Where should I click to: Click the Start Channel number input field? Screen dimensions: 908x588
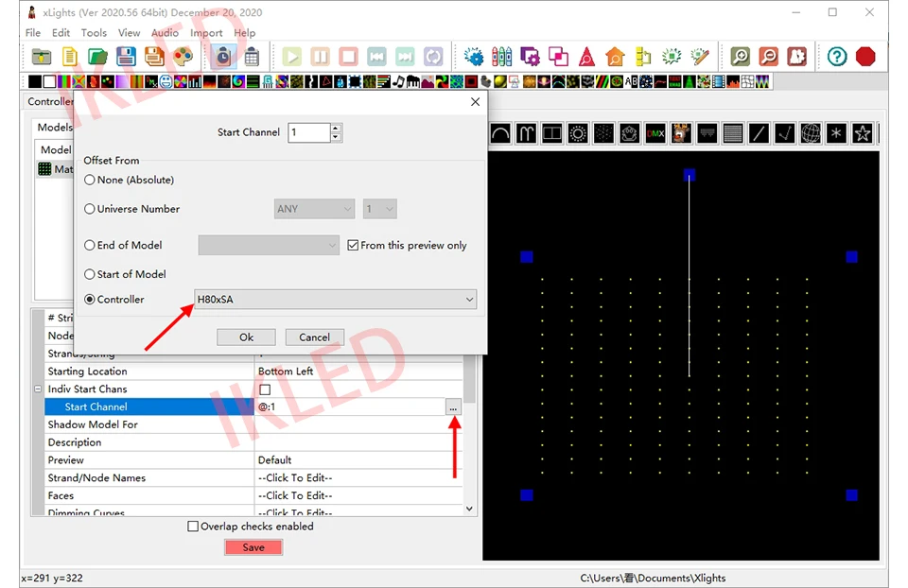tap(309, 132)
